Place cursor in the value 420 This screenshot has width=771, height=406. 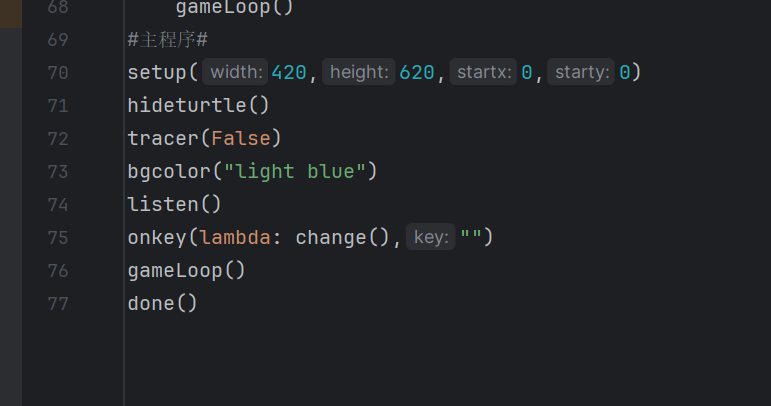click(x=289, y=73)
